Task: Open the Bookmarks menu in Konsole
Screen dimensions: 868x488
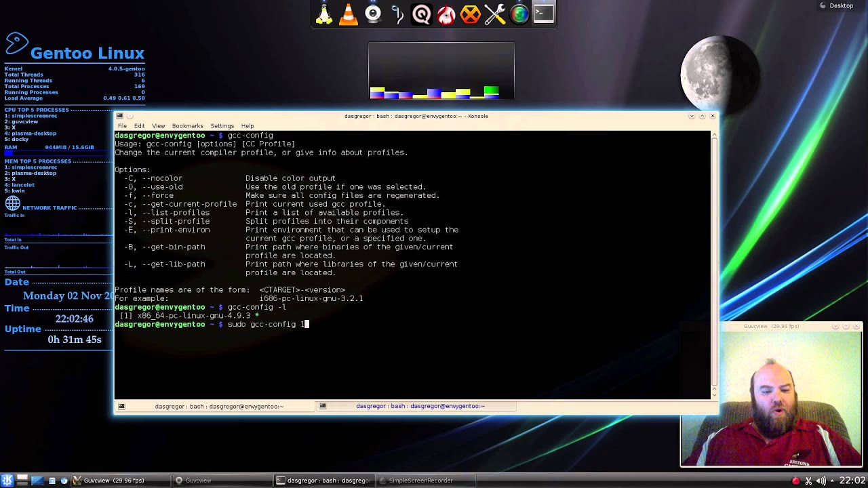Action: click(187, 126)
